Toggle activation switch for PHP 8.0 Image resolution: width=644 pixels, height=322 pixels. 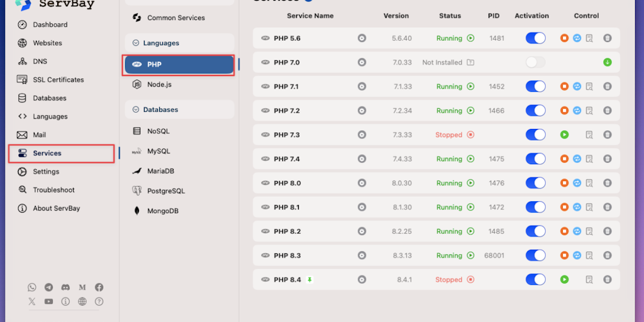tap(536, 183)
